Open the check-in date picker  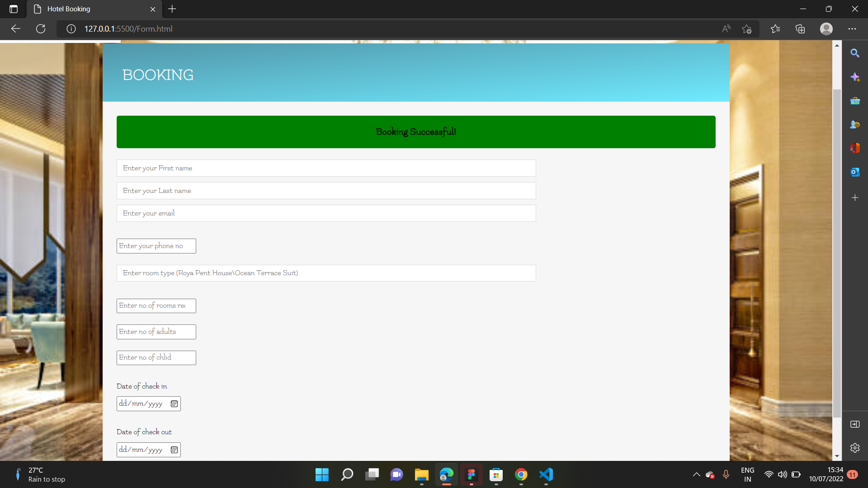click(x=174, y=404)
